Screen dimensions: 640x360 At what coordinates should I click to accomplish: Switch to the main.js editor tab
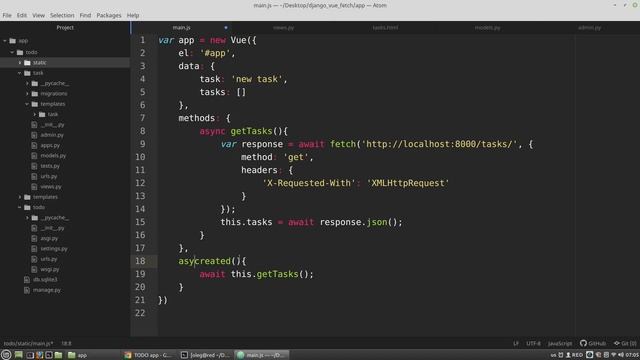pyautogui.click(x=181, y=27)
